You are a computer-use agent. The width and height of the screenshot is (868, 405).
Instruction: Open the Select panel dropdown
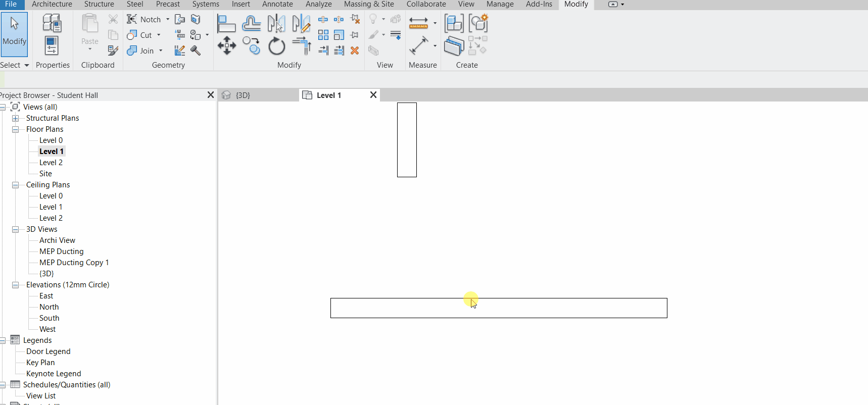[x=27, y=65]
